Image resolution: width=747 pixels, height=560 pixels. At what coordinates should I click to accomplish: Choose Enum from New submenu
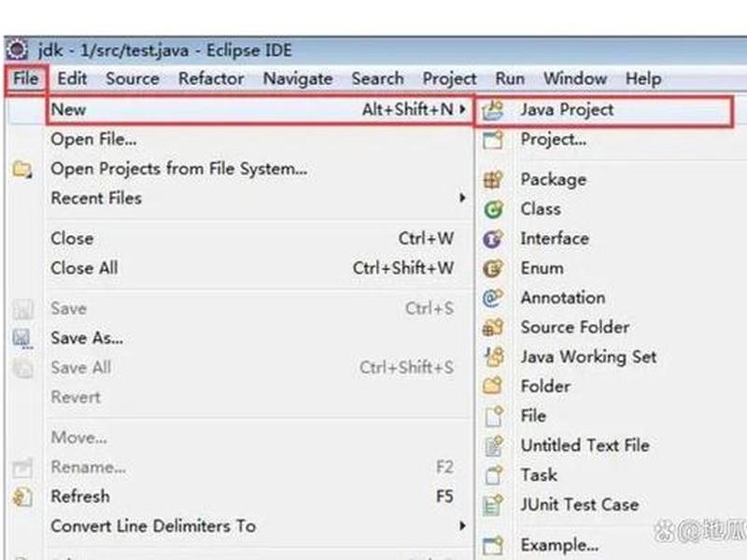(x=612, y=269)
